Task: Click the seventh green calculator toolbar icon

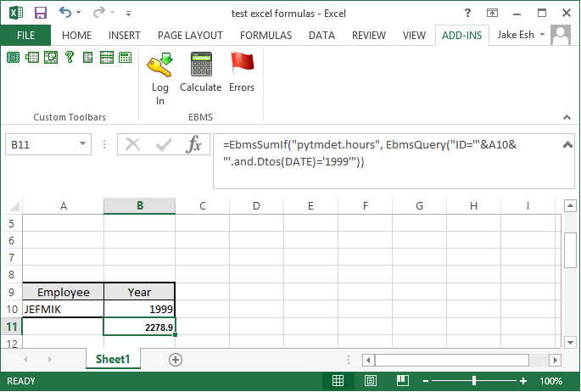Action: [x=126, y=58]
